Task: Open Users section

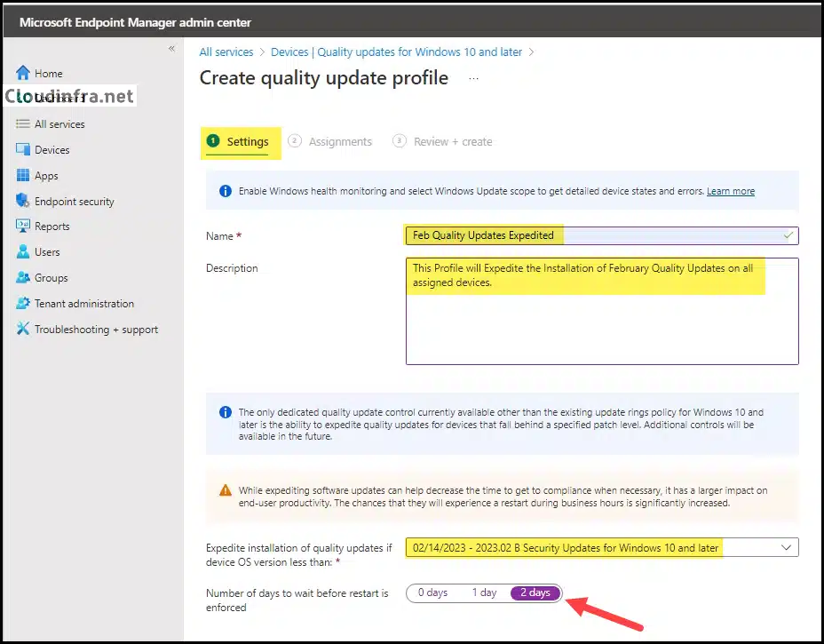Action: pos(47,252)
